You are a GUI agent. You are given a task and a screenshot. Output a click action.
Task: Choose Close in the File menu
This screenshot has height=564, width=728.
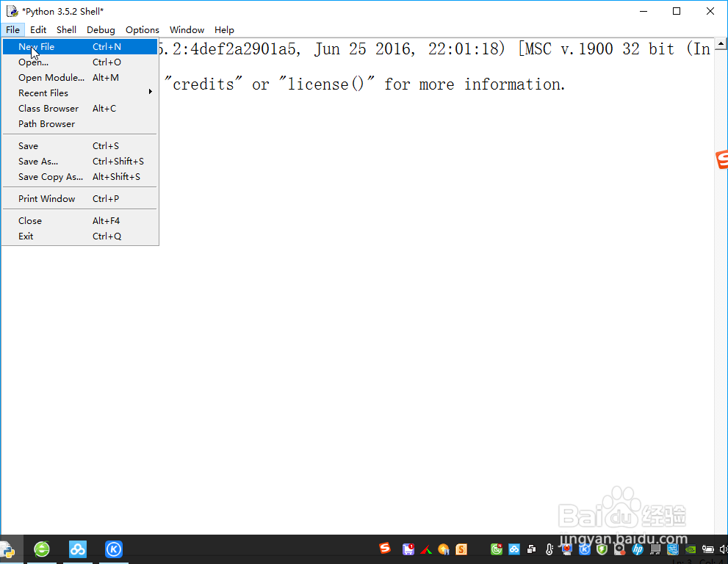click(80, 220)
